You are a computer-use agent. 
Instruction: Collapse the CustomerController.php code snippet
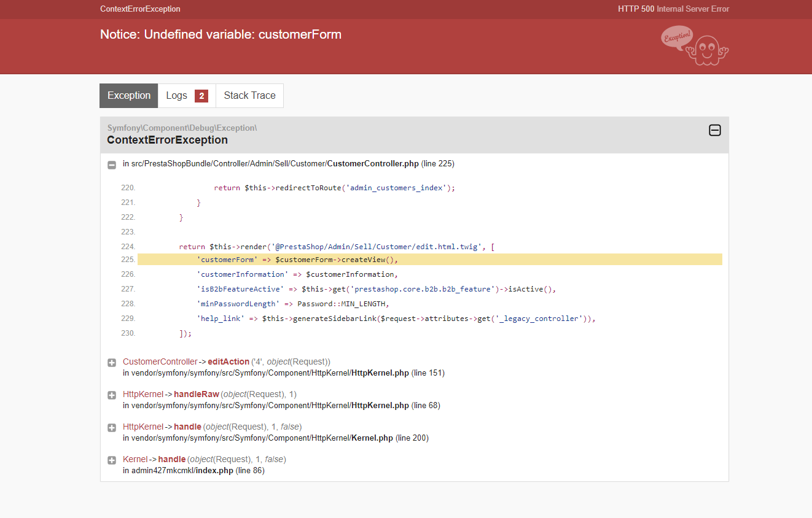click(112, 164)
